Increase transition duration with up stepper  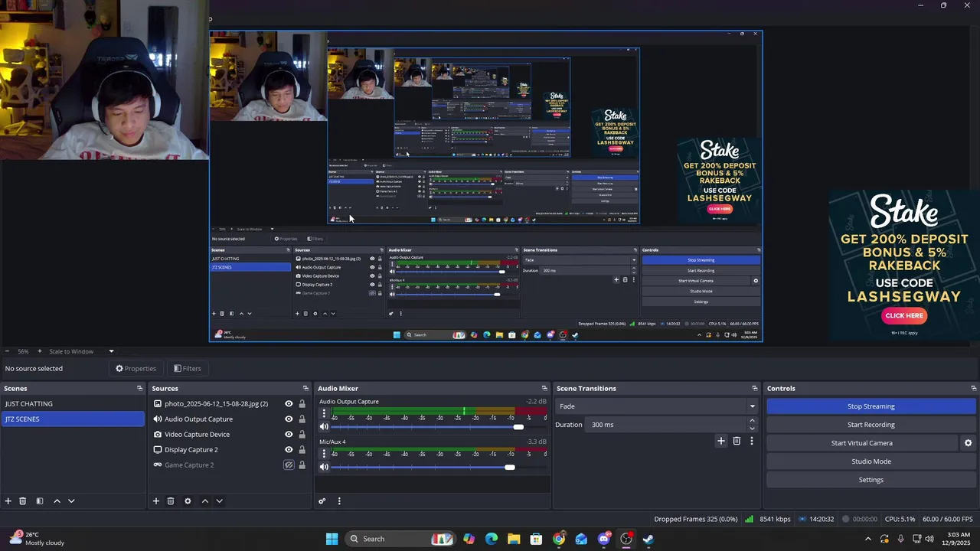pyautogui.click(x=752, y=421)
